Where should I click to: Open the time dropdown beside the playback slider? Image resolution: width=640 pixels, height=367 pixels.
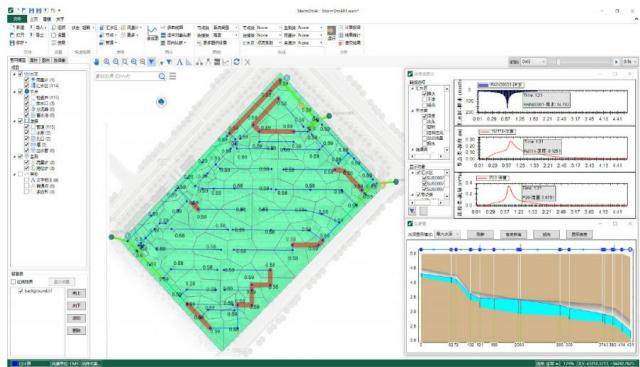pyautogui.click(x=533, y=62)
